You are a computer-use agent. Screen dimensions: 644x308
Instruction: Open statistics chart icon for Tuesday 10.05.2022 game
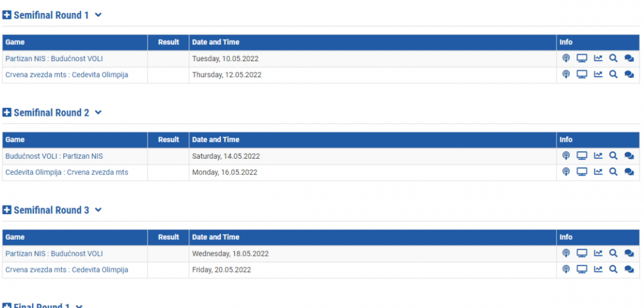click(598, 59)
